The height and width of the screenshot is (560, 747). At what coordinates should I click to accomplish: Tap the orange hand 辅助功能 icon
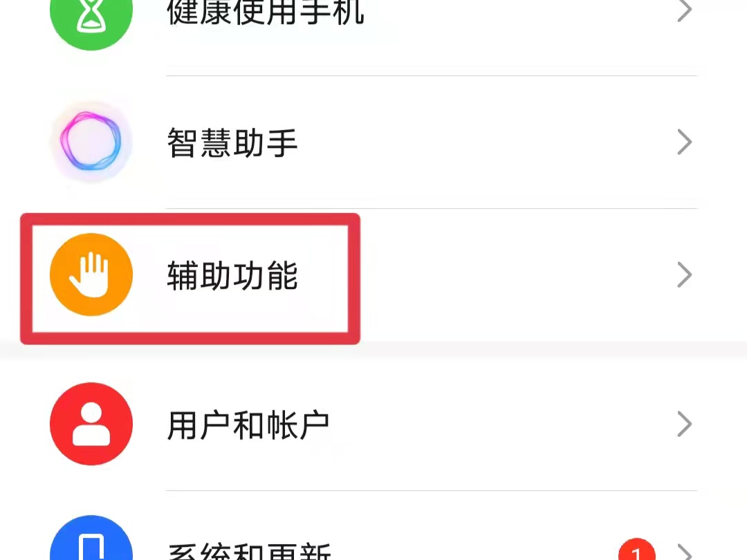(x=91, y=274)
